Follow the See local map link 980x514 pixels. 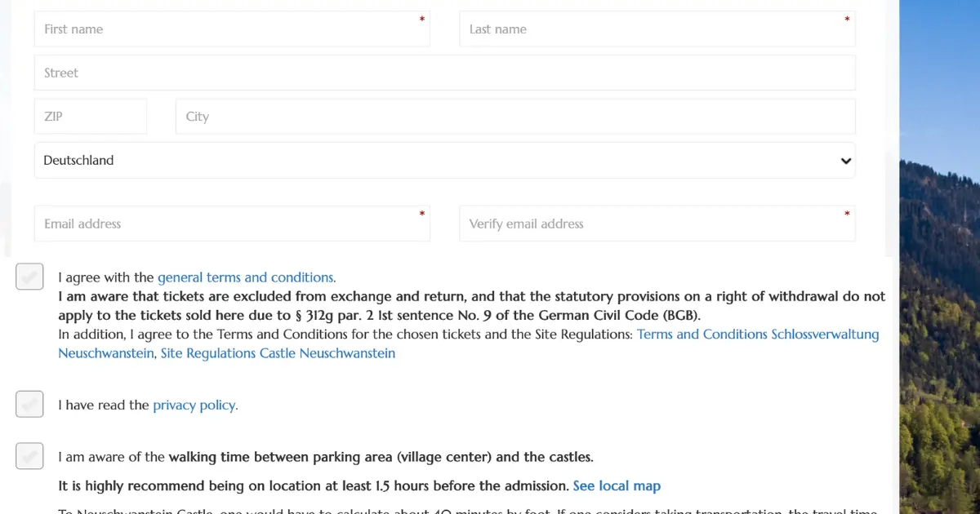(x=617, y=485)
